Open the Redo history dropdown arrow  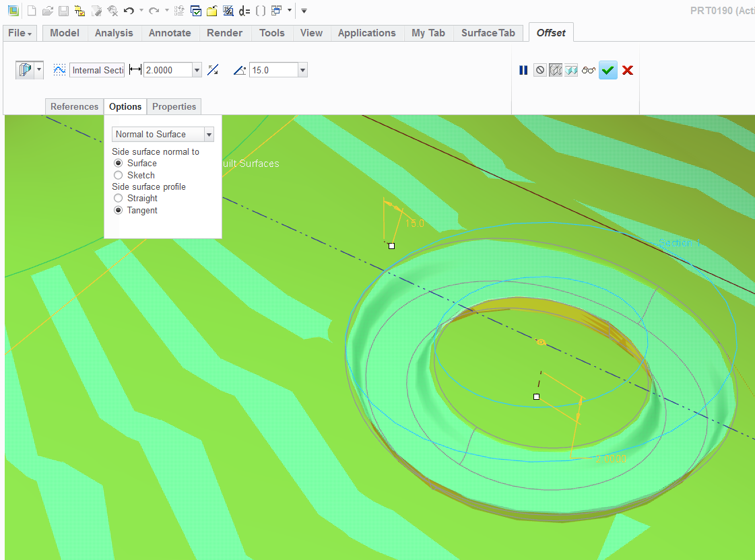pyautogui.click(x=166, y=11)
